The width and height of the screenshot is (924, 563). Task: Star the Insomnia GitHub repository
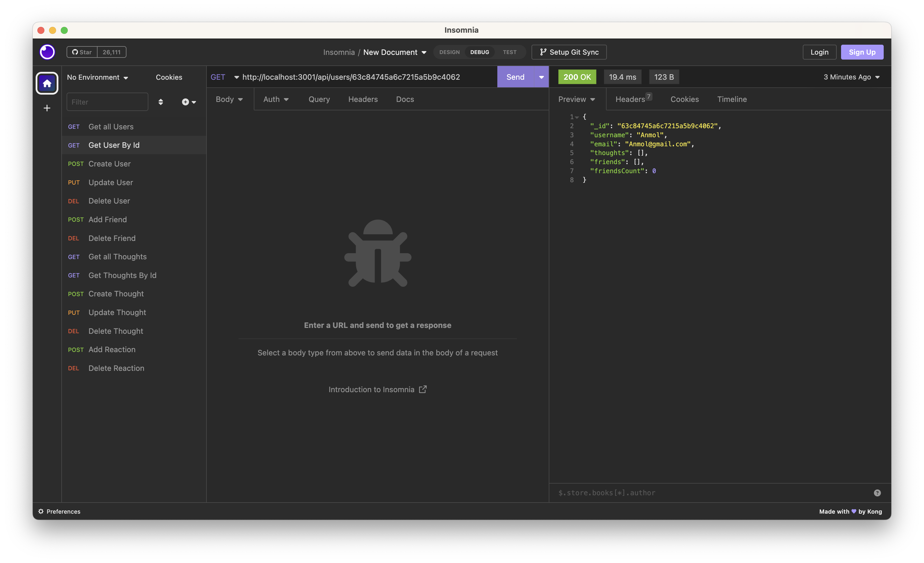click(x=81, y=52)
